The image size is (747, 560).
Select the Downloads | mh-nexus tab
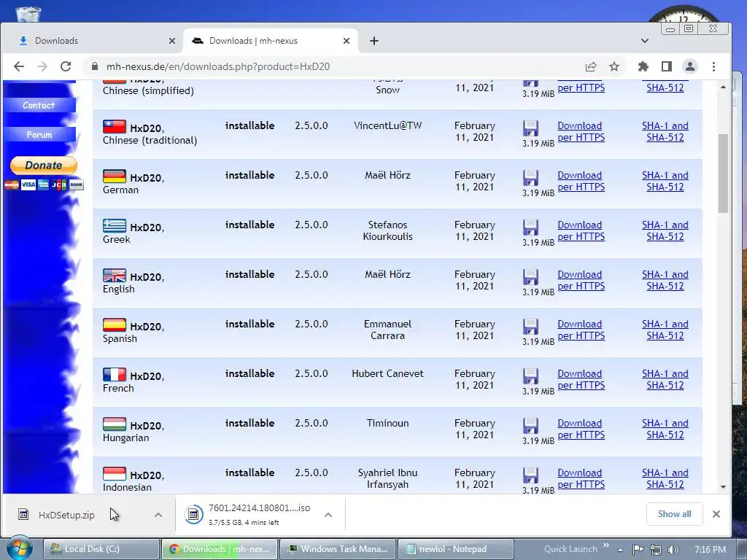(271, 41)
